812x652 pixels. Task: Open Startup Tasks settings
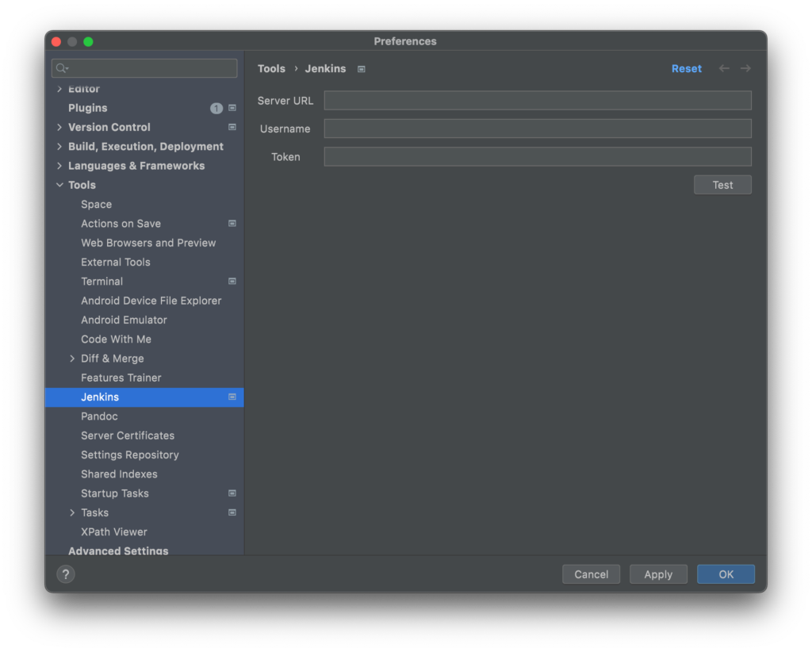click(115, 493)
